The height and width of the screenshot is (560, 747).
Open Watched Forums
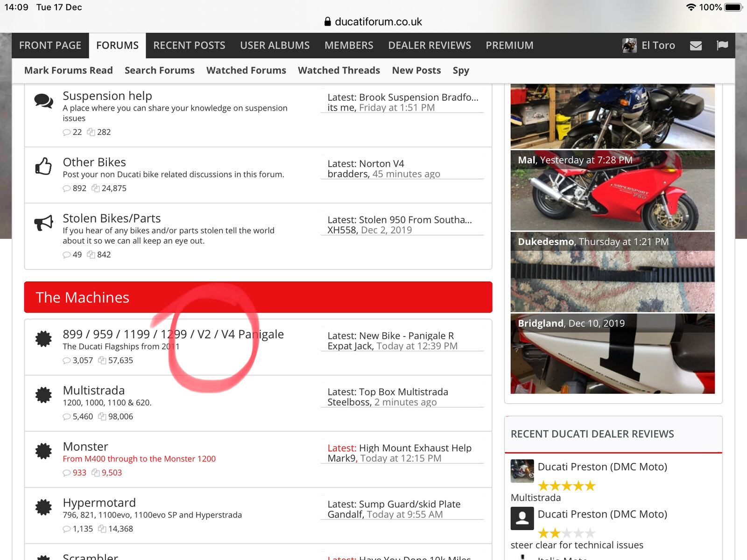[x=247, y=70]
